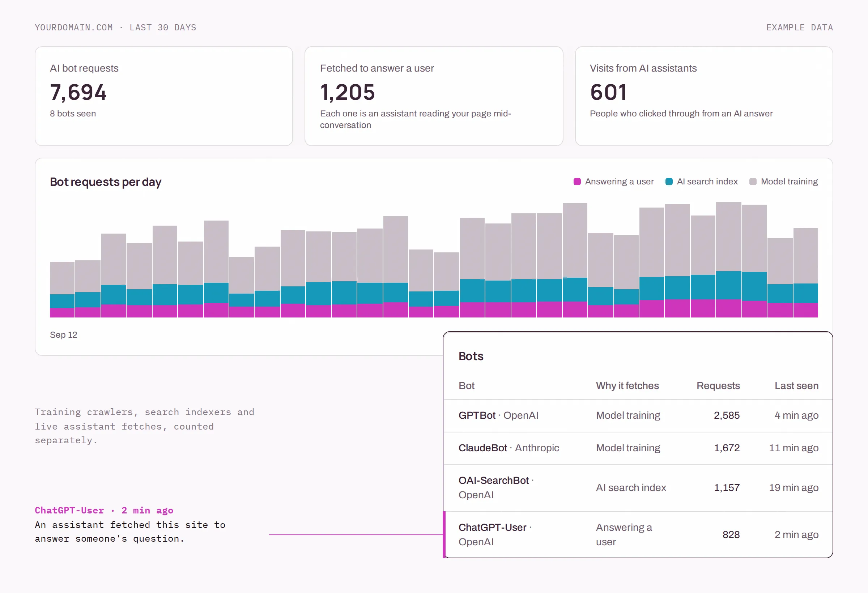This screenshot has width=868, height=593.
Task: Select the 'ChatGPT-User · OpenAI' row name
Action: [x=495, y=535]
